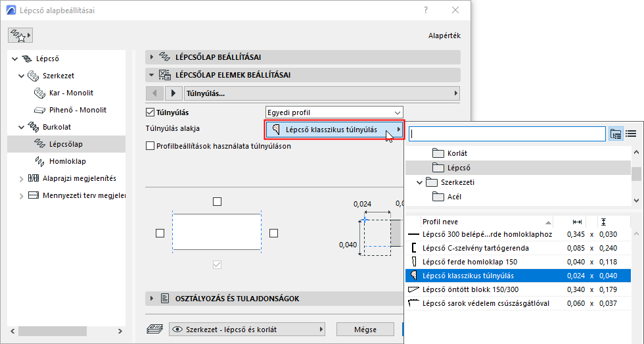Open the Favorites star button
This screenshot has width=644, height=344.
click(x=20, y=36)
